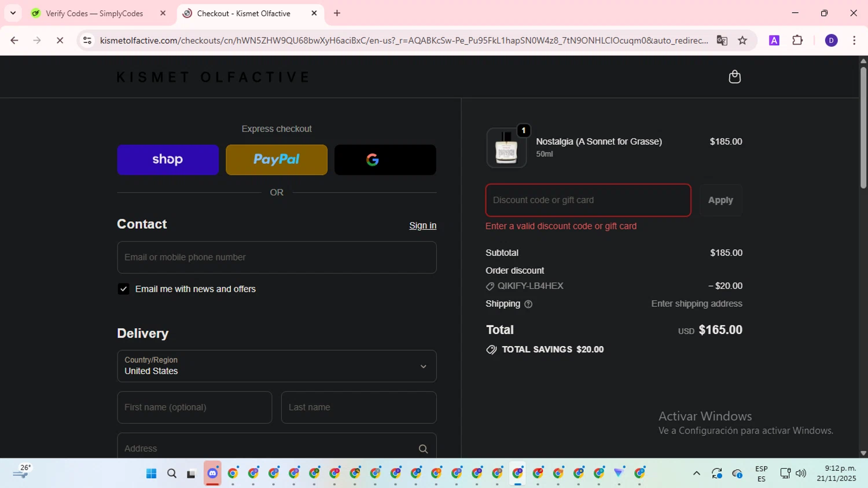This screenshot has height=488, width=868.
Task: Open the Shipping help question-mark icon
Action: point(528,304)
